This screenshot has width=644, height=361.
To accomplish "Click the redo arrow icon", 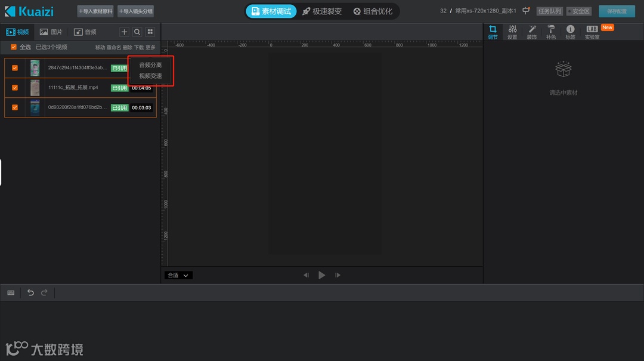I will (44, 292).
